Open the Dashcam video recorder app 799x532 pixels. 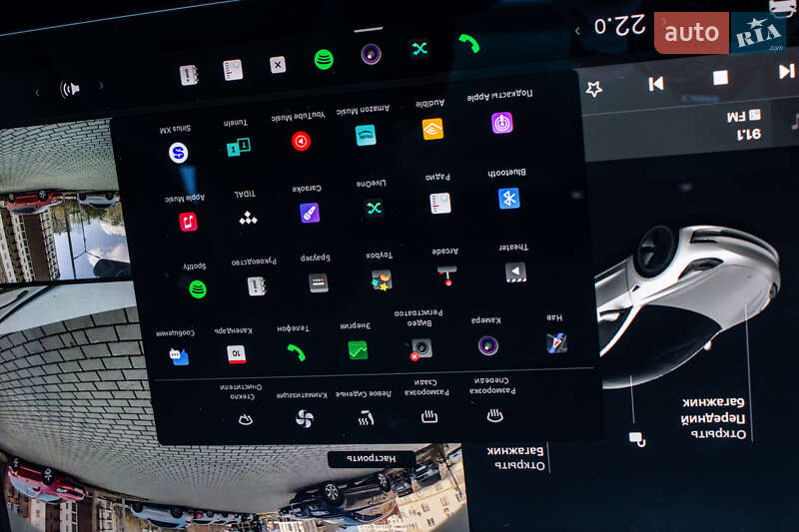click(422, 347)
